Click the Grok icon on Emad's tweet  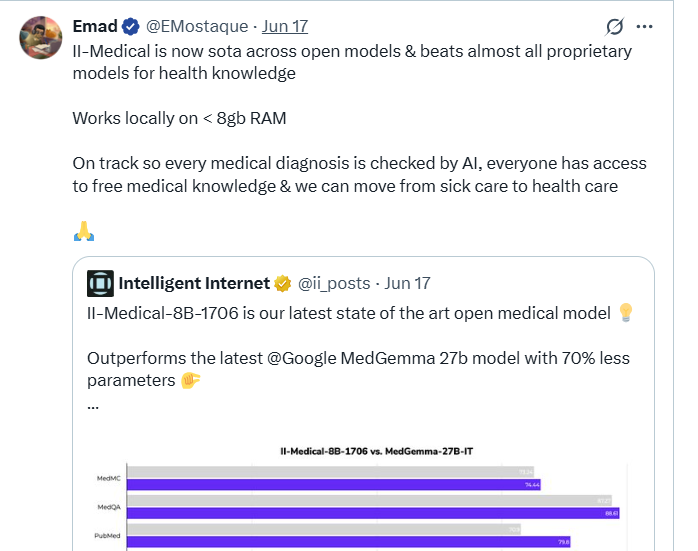pos(616,26)
